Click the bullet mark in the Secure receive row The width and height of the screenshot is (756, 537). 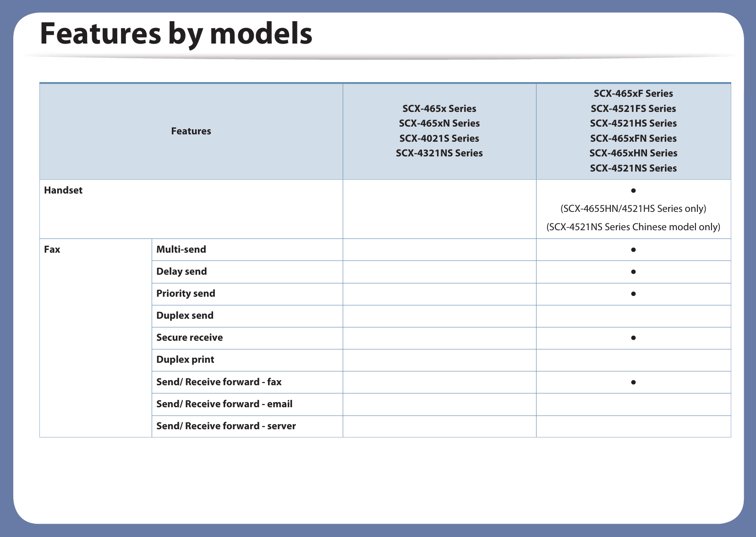[633, 338]
